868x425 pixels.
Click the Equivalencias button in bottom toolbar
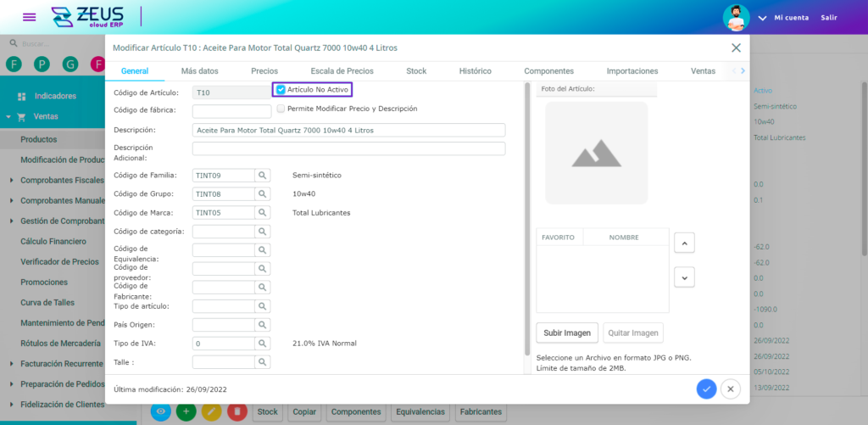point(420,411)
